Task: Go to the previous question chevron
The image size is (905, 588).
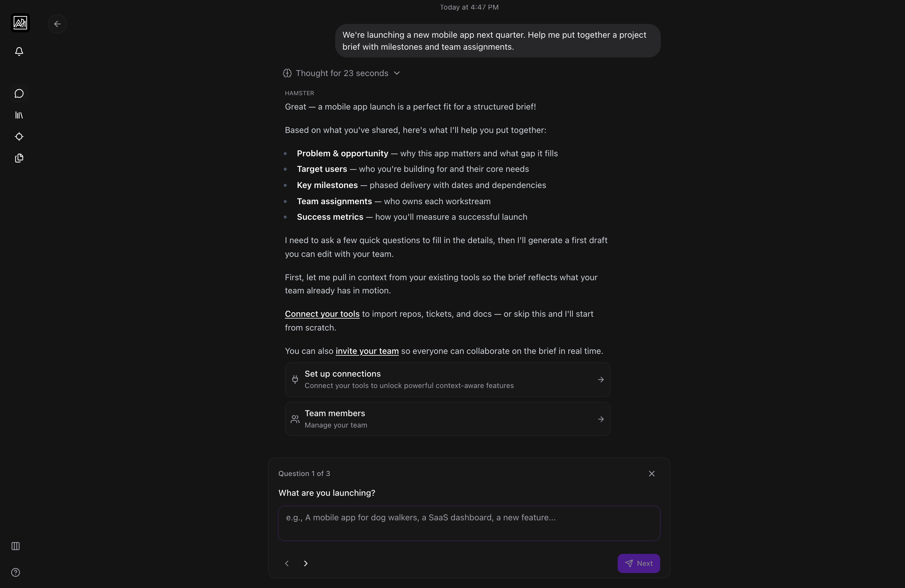Action: pos(287,563)
